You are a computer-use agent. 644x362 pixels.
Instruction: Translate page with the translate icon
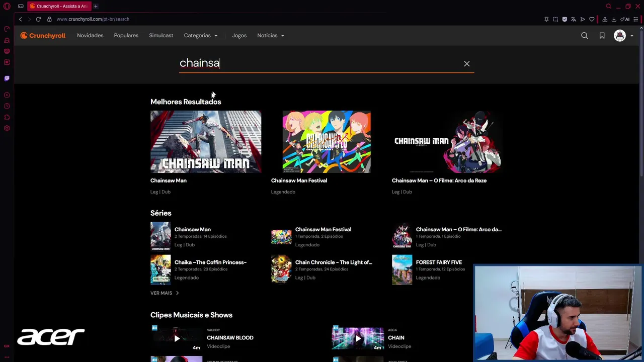click(574, 19)
